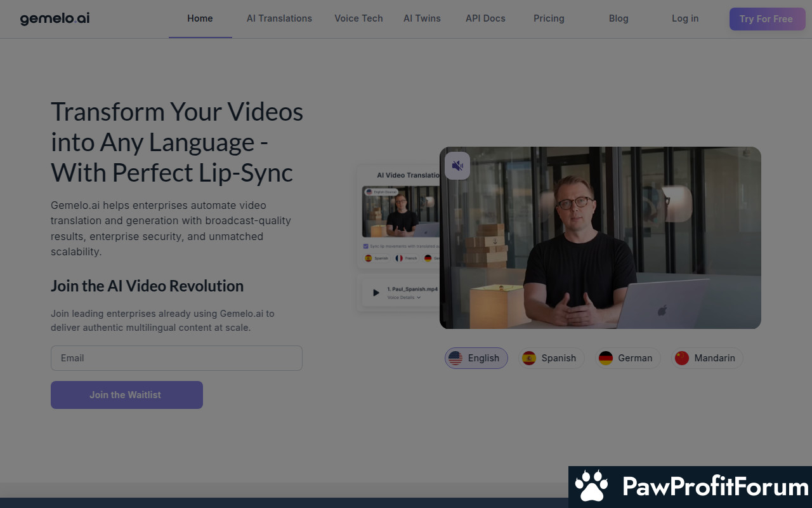
Task: Toggle Sync lip movements checkbox
Action: 365,246
